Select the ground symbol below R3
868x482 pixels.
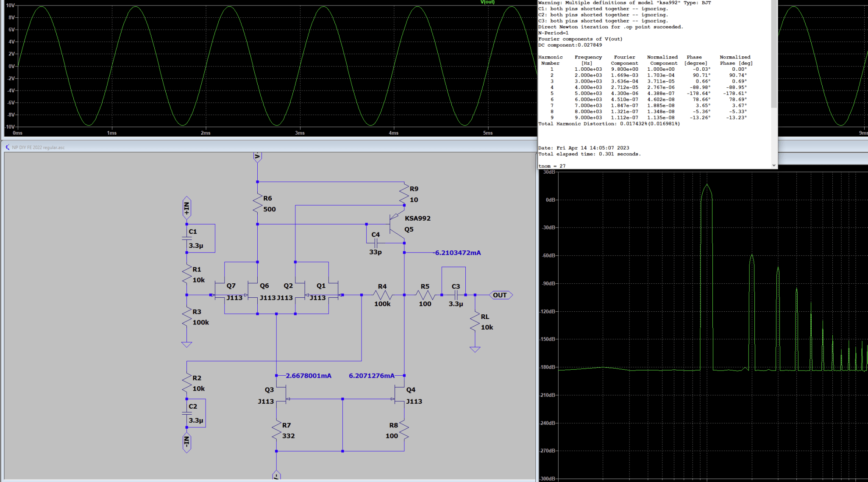point(186,344)
